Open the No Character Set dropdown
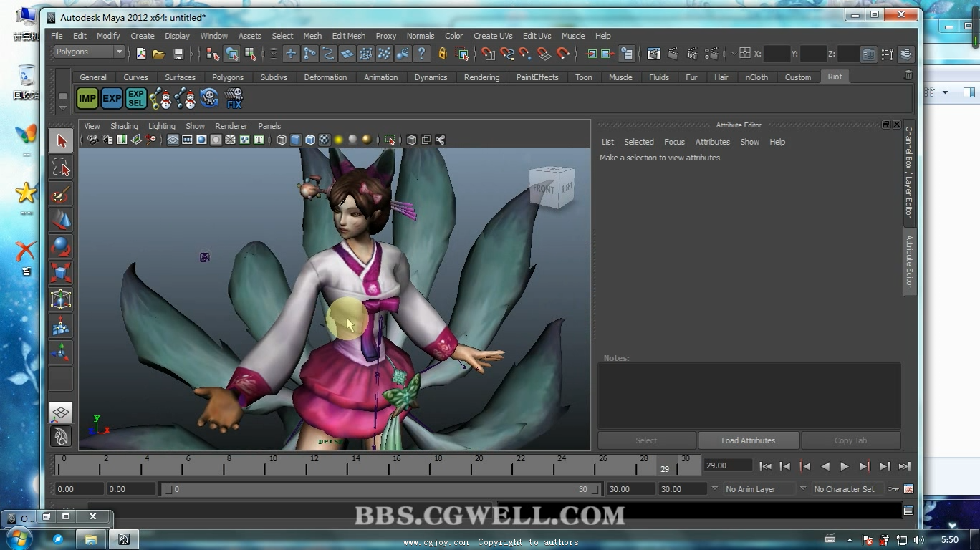The image size is (980, 550). click(845, 489)
